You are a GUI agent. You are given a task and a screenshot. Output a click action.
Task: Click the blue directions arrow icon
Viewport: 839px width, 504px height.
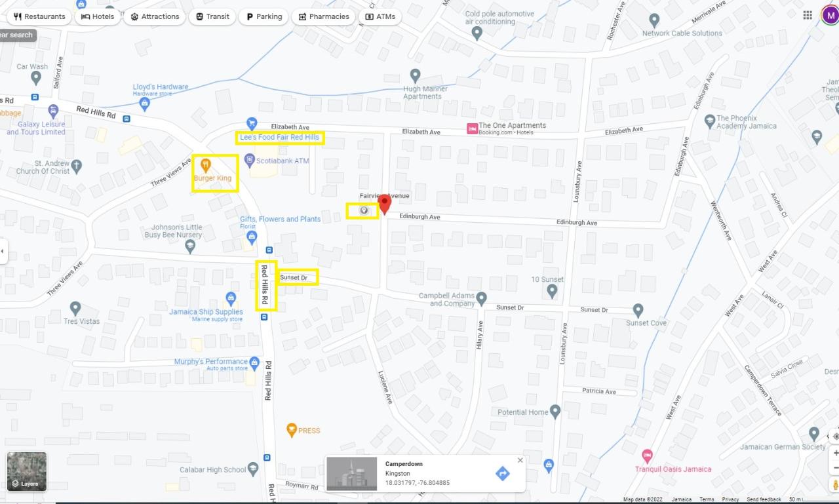coord(502,473)
